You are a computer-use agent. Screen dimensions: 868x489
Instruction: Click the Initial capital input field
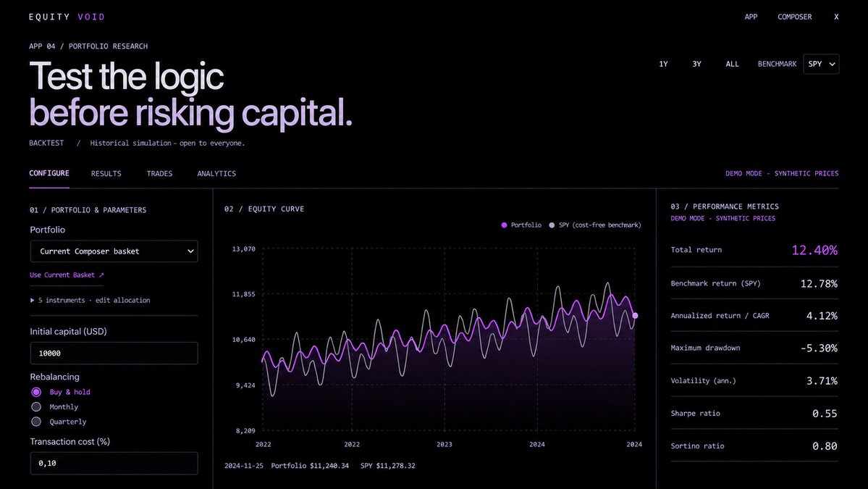(x=114, y=354)
